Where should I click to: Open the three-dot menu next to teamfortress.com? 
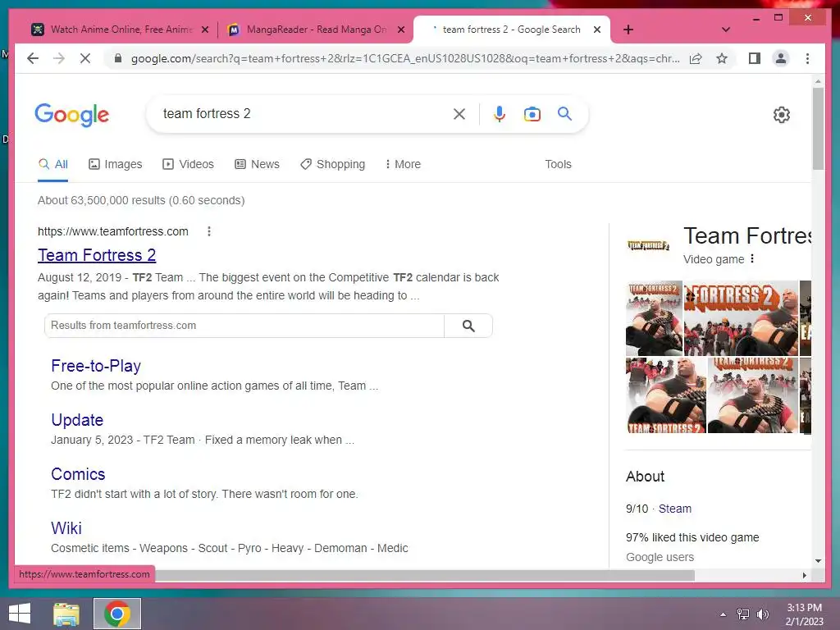pyautogui.click(x=209, y=231)
